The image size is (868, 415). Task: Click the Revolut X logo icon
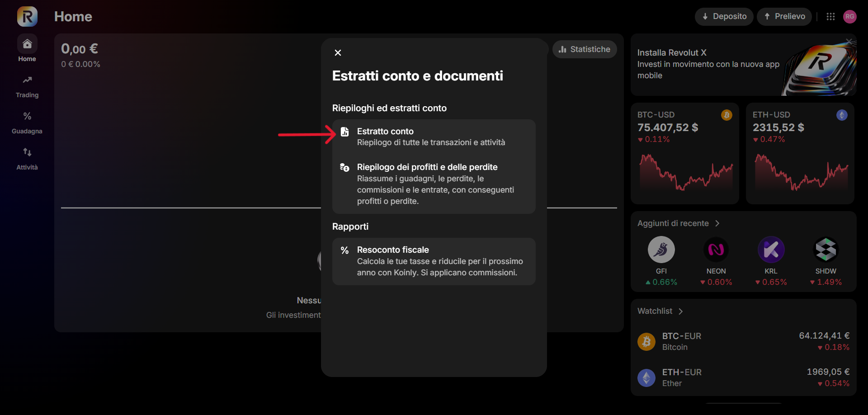click(27, 17)
